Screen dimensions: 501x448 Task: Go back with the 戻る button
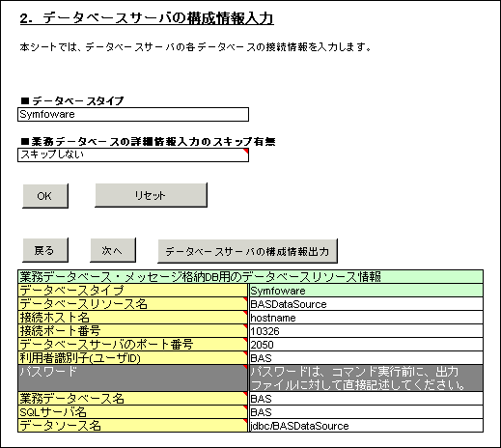click(x=45, y=250)
